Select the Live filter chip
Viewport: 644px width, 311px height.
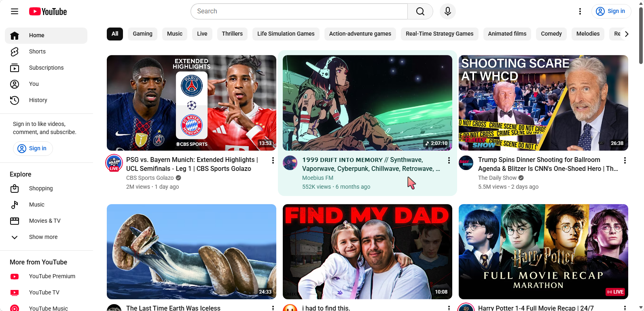tap(202, 34)
